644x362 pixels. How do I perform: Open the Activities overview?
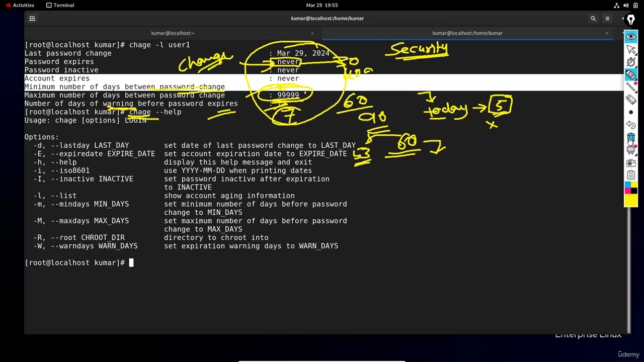[20, 5]
